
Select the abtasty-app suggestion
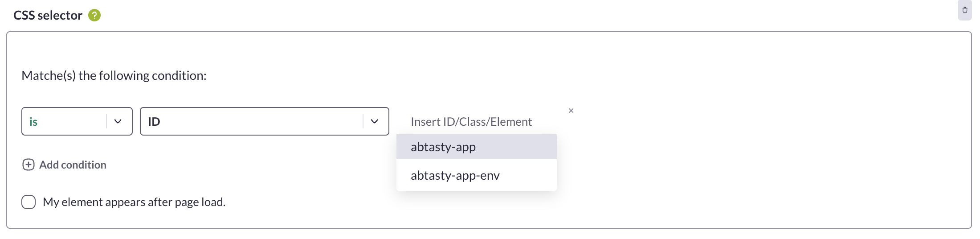tap(477, 147)
